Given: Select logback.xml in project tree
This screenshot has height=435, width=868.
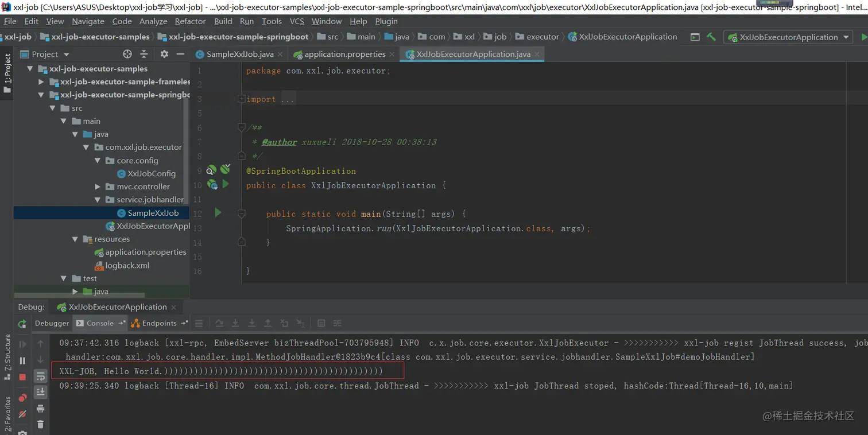Looking at the screenshot, I should pyautogui.click(x=127, y=265).
